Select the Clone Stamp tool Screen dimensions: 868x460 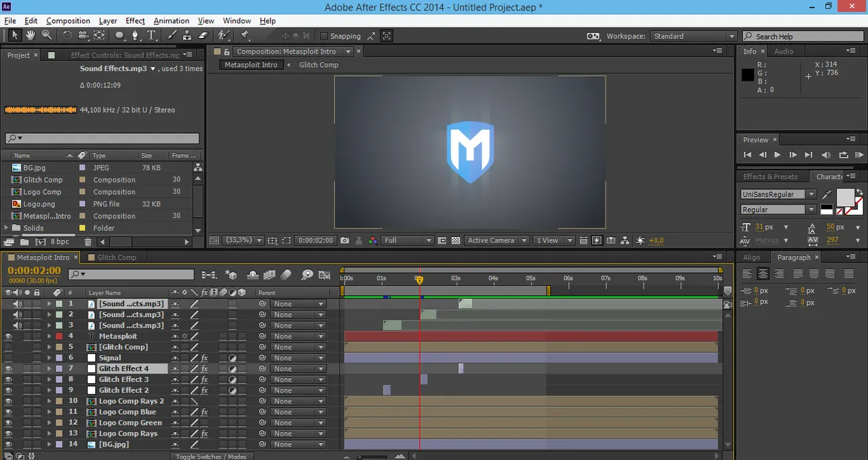click(188, 35)
